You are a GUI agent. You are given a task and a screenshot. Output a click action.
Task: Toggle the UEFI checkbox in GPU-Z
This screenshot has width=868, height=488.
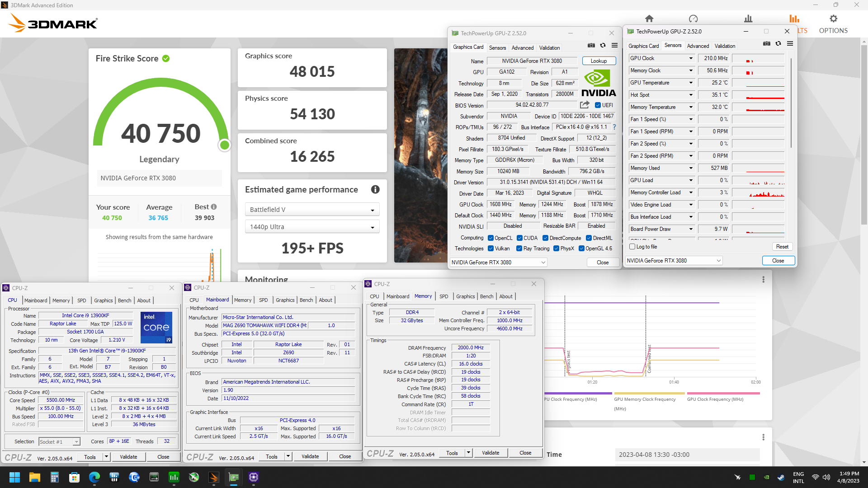[x=598, y=105]
